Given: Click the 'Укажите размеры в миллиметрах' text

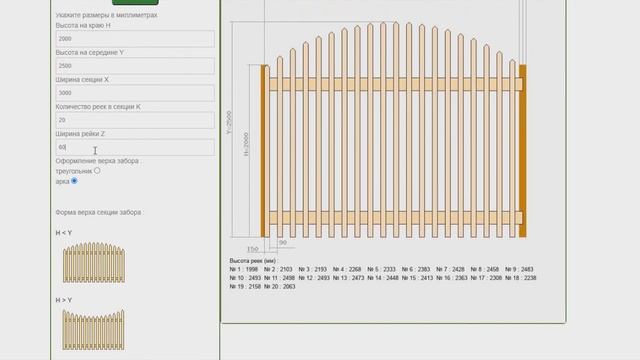Looking at the screenshot, I should (106, 15).
